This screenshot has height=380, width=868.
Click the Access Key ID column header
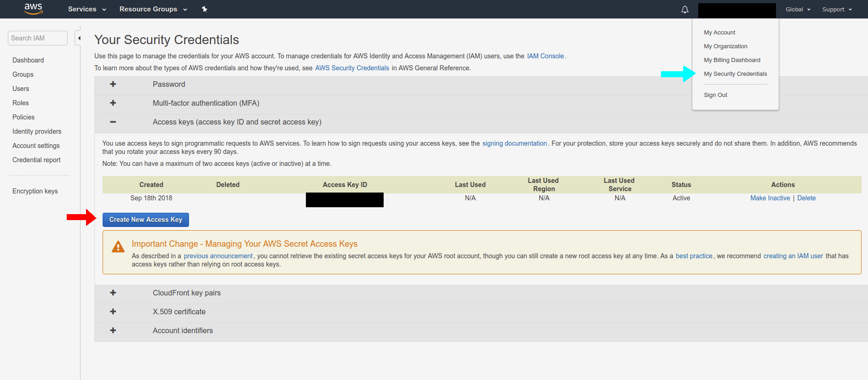pos(345,185)
